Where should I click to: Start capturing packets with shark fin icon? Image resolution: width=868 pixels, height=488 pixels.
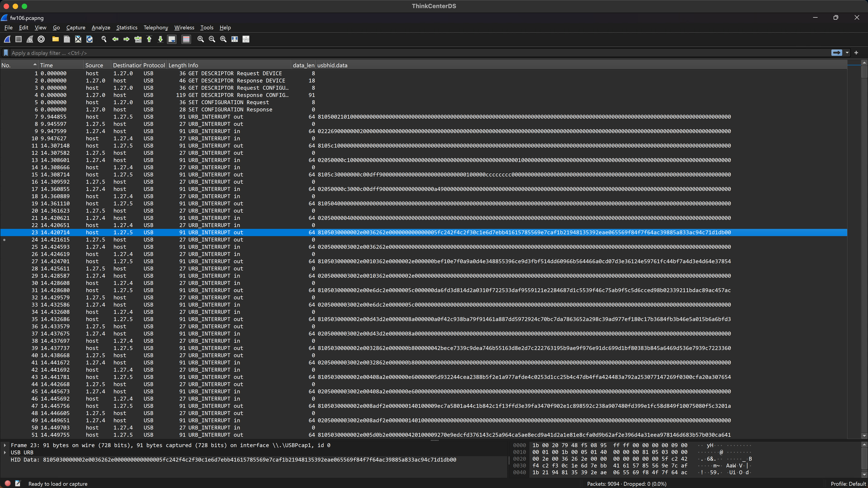(7, 39)
